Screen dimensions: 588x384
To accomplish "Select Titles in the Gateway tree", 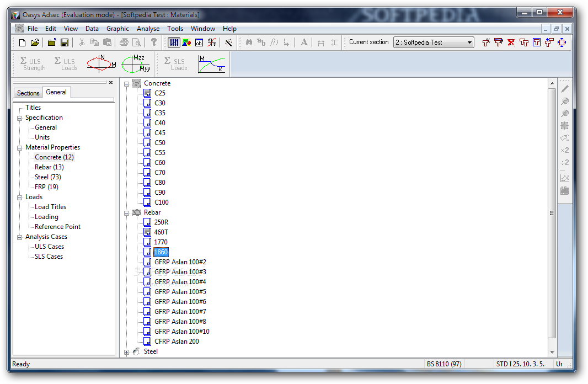I will tap(33, 108).
